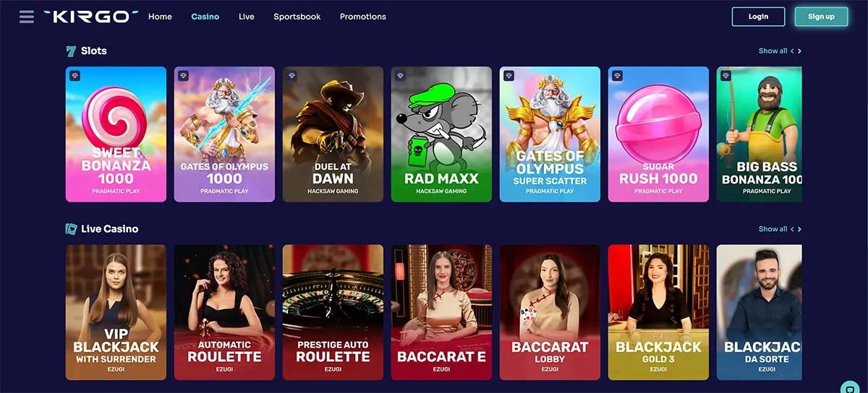Click the Kirgo logo

point(90,16)
